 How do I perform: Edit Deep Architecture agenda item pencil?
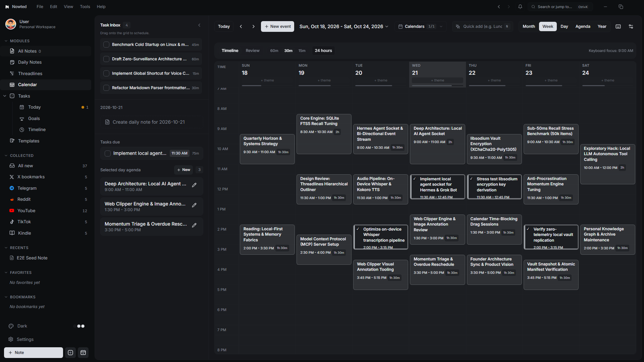pyautogui.click(x=194, y=185)
